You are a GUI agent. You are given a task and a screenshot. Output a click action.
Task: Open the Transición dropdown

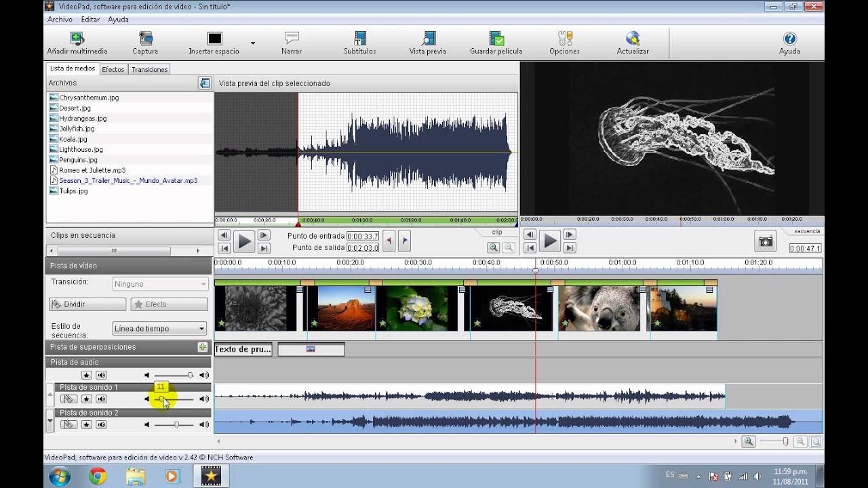[x=160, y=284]
